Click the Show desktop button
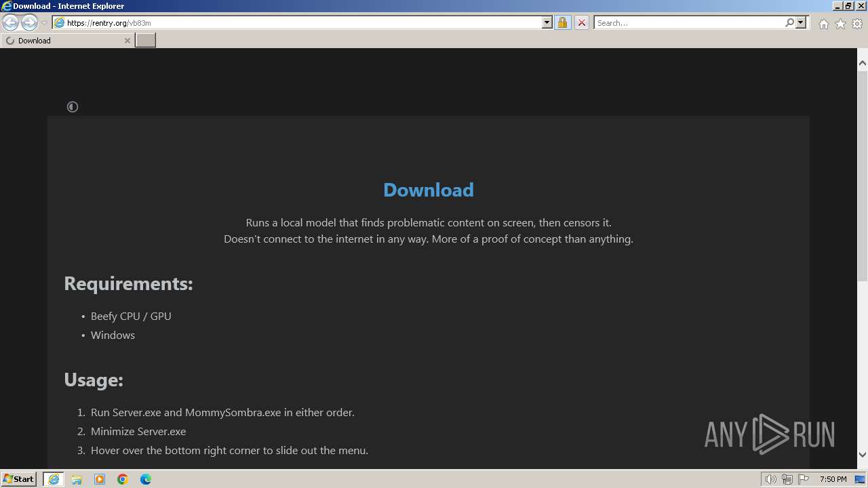The image size is (868, 488). click(860, 479)
